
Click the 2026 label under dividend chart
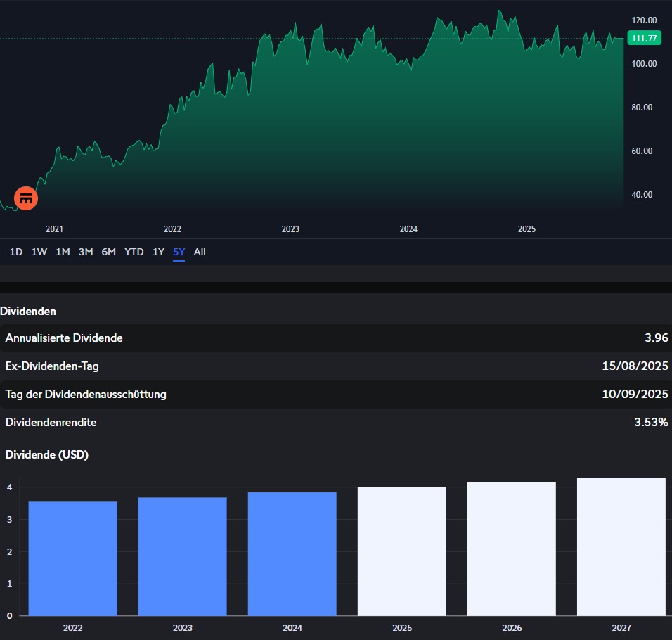pyautogui.click(x=512, y=628)
